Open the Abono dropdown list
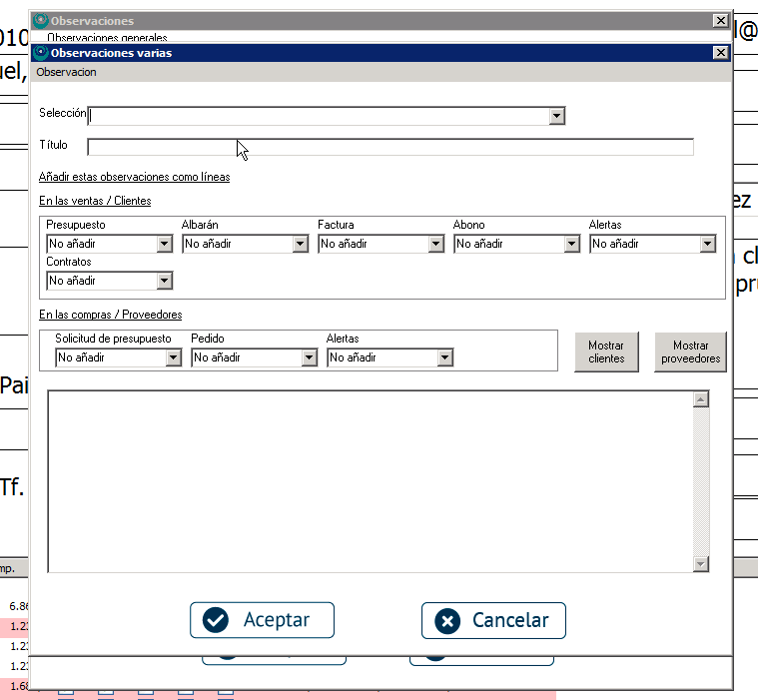 (572, 244)
